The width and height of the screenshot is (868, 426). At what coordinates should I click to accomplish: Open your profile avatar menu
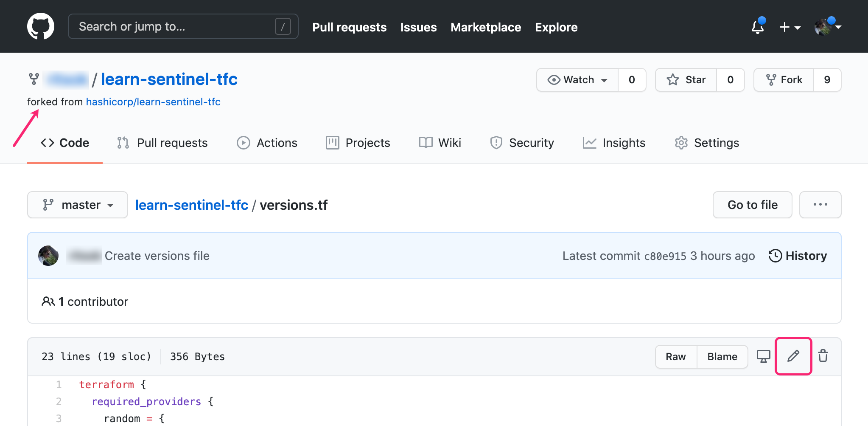tap(827, 26)
